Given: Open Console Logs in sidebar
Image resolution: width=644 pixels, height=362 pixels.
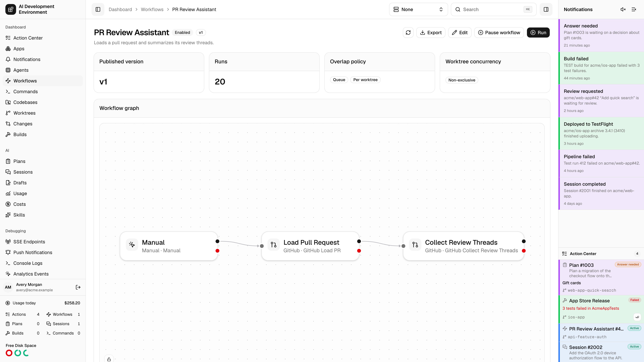Looking at the screenshot, I should 43,263.
